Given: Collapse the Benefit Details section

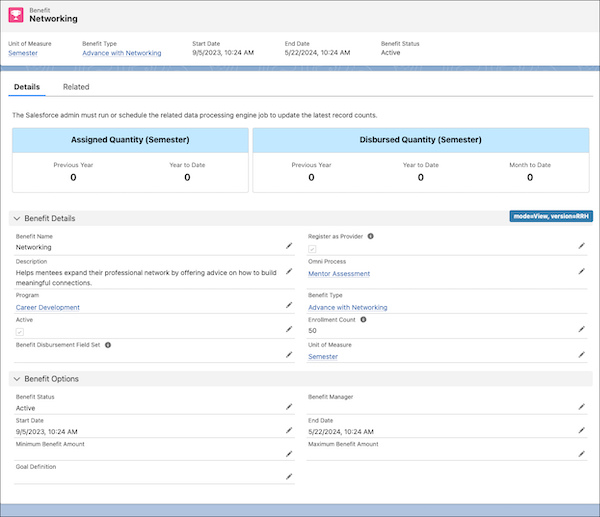Looking at the screenshot, I should pos(16,218).
